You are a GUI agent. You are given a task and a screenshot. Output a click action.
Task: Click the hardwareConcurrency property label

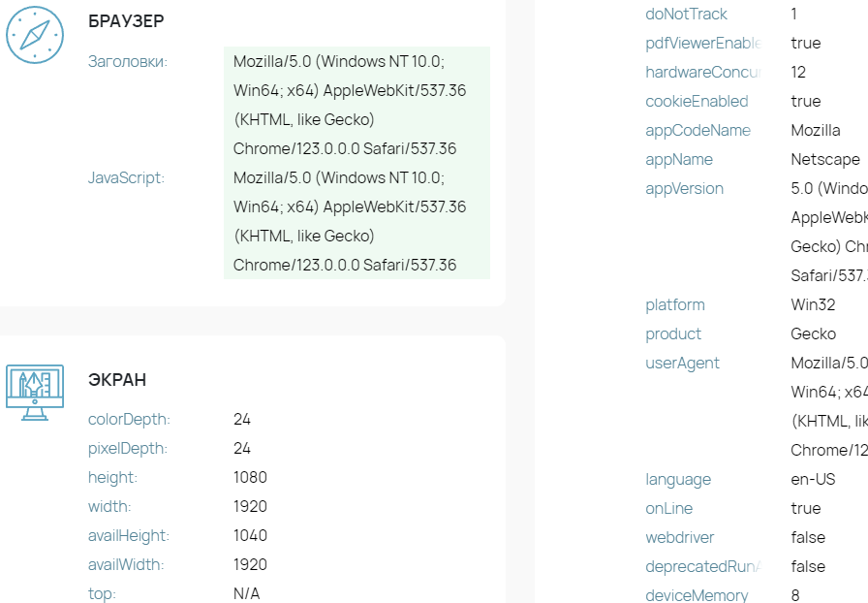[703, 72]
